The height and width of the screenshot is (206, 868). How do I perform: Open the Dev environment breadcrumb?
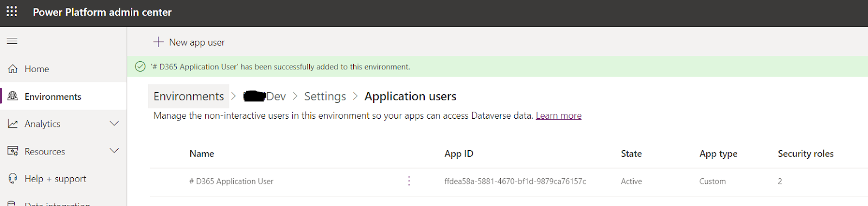click(265, 96)
